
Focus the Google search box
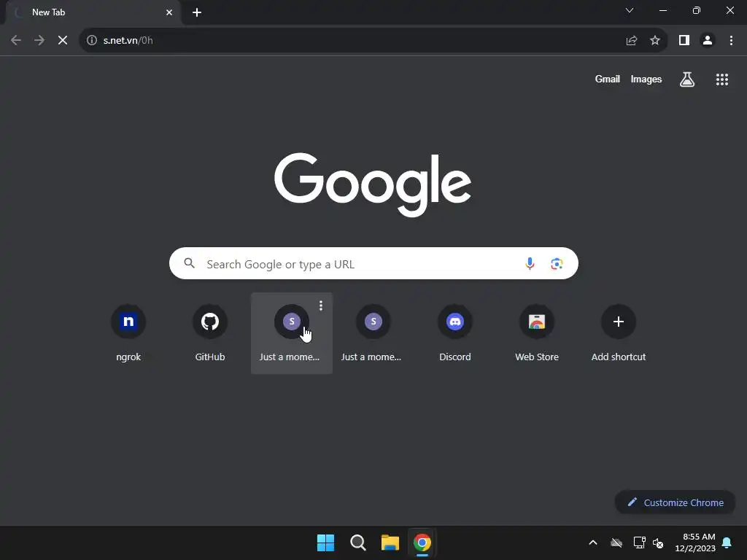tap(373, 263)
